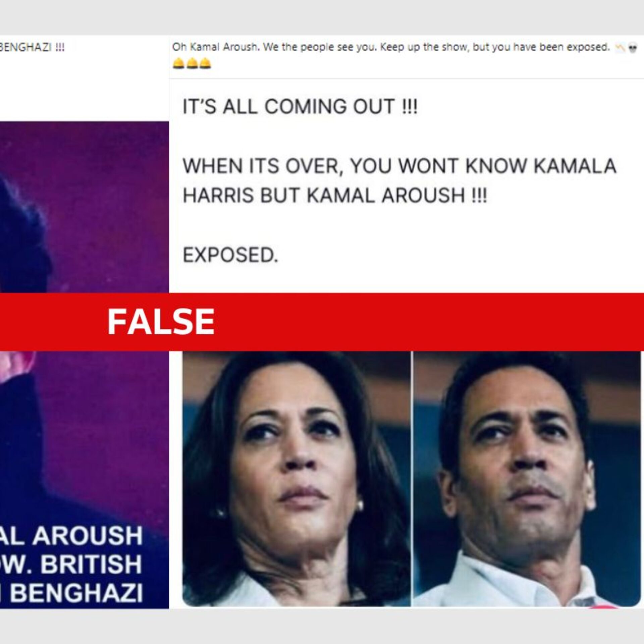
Task: Click the white 'FALSE' label text
Action: click(161, 322)
